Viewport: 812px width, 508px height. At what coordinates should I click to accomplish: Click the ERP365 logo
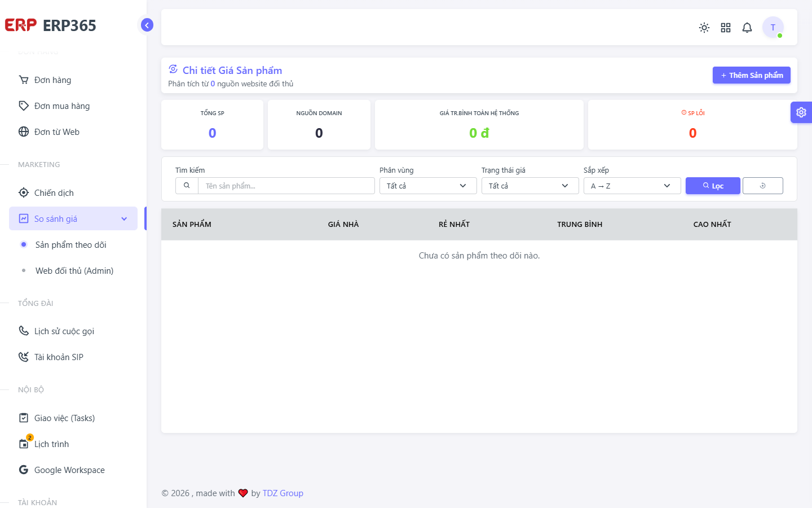tap(50, 25)
